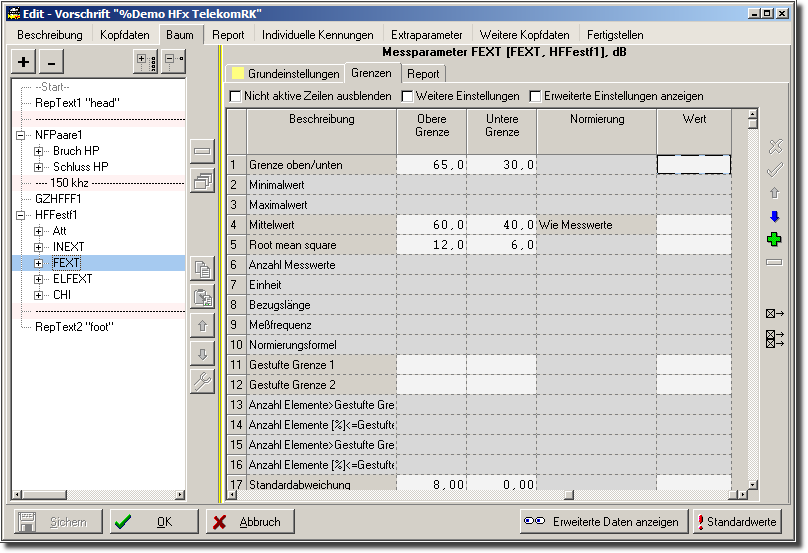This screenshot has height=553, width=808.
Task: Toggle the 'Weitere Einstellungen' checkbox
Action: 408,97
